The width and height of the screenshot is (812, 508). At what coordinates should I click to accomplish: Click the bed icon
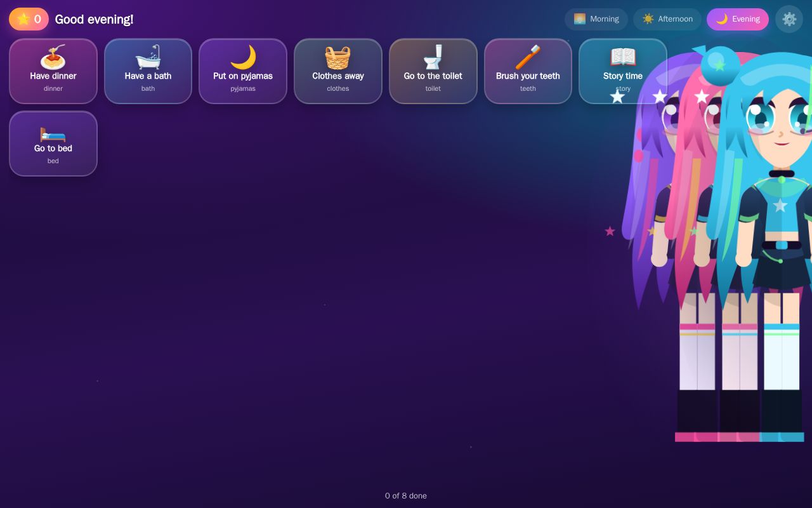click(x=53, y=133)
